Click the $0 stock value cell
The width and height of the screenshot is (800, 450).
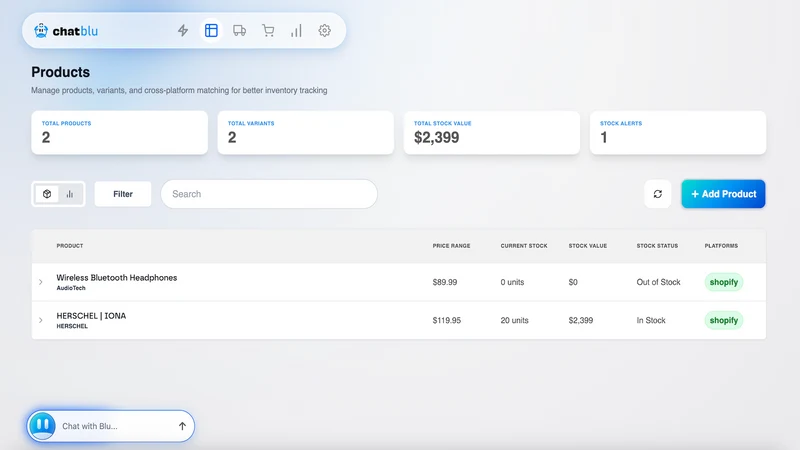point(573,282)
